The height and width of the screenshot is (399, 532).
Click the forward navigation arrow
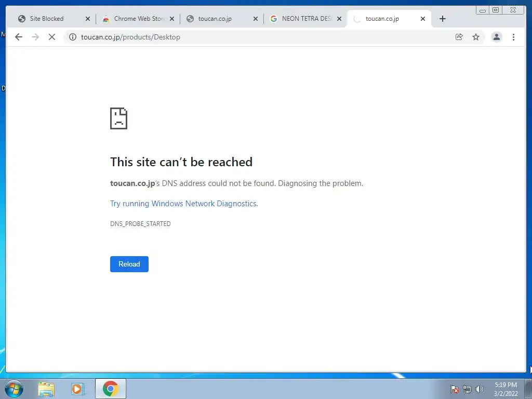[x=35, y=37]
